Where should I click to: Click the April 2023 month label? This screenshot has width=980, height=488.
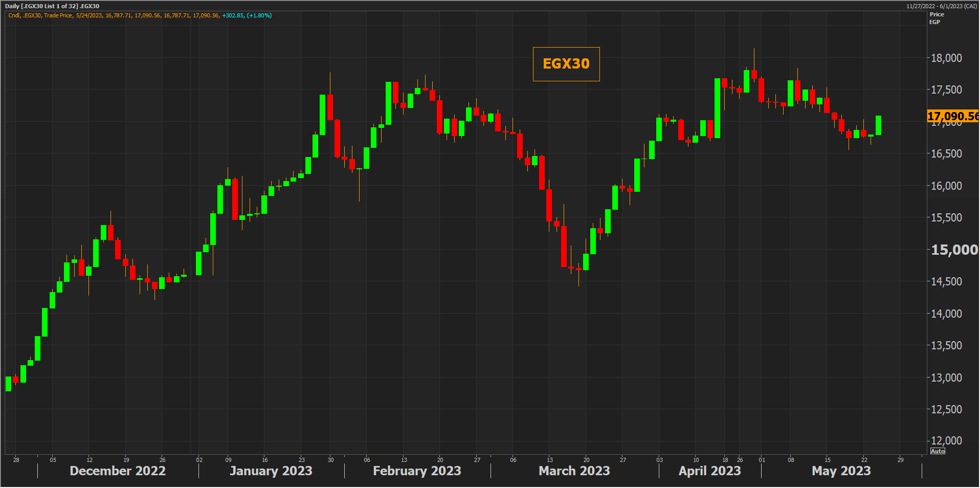(x=709, y=471)
